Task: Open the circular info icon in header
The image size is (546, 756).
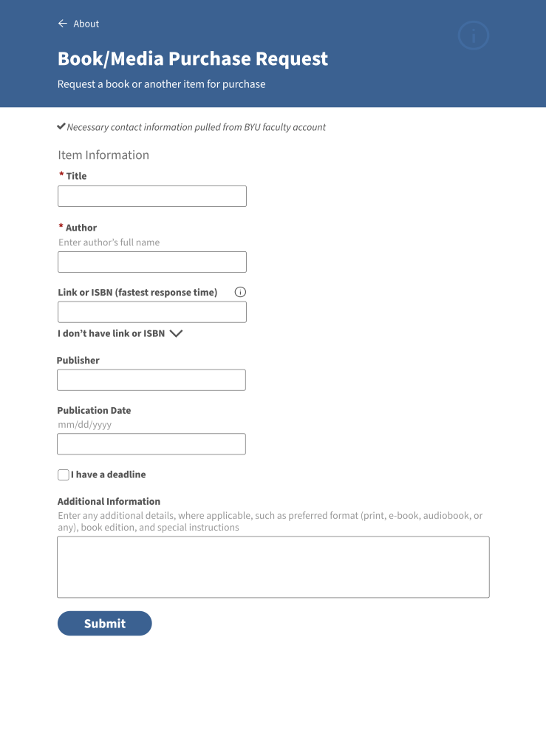Action: (474, 35)
